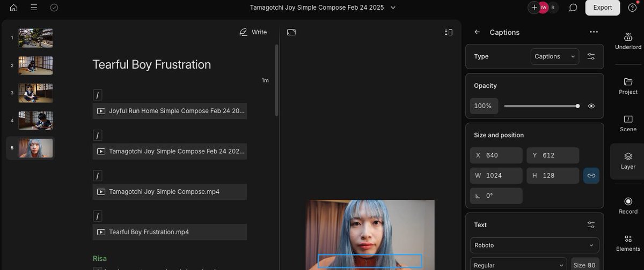Click the X position field 640
This screenshot has width=644, height=270.
pyautogui.click(x=496, y=155)
